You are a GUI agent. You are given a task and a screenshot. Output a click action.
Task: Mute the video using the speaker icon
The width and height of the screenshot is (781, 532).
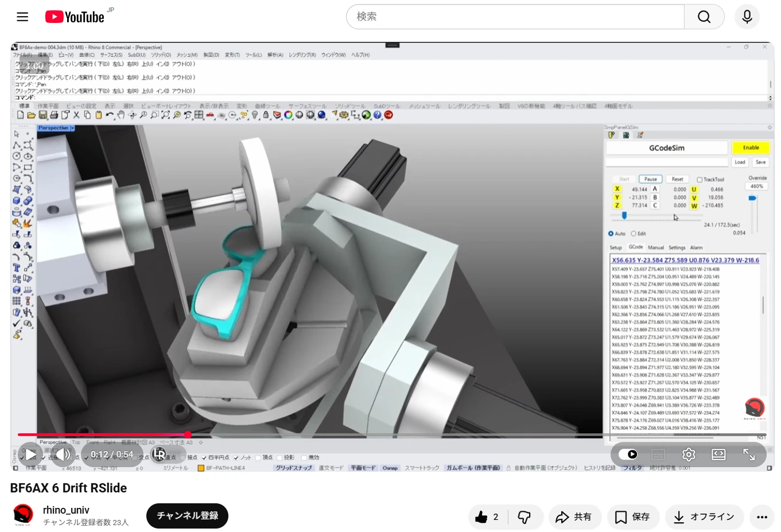pos(63,455)
